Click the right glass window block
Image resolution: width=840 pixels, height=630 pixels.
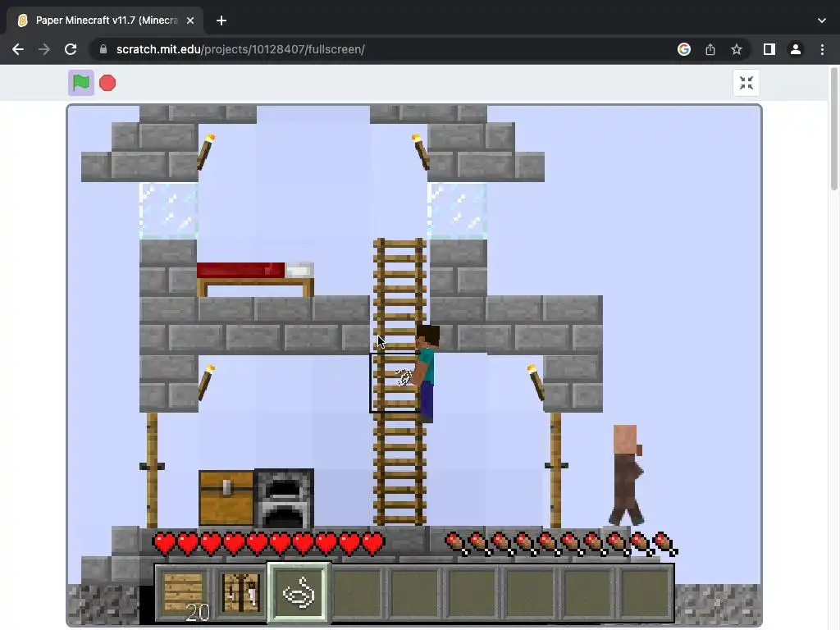[458, 211]
